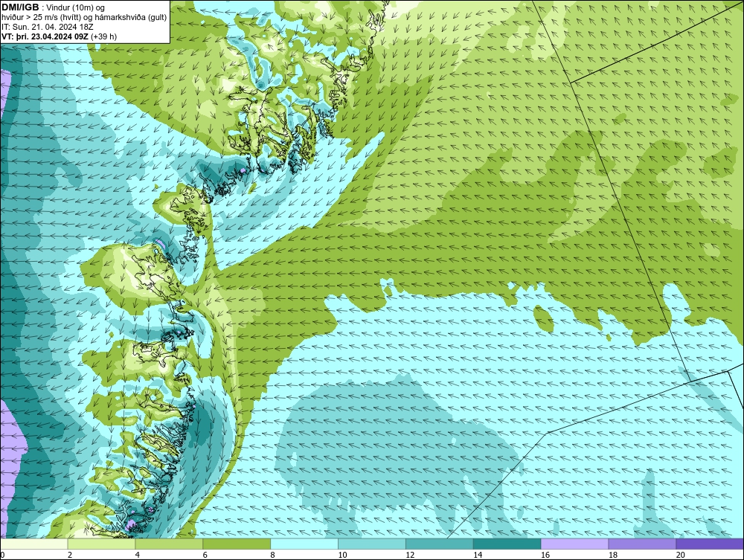
Task: Click the purple 18–20 m/s legend swatch
Action: tap(643, 544)
